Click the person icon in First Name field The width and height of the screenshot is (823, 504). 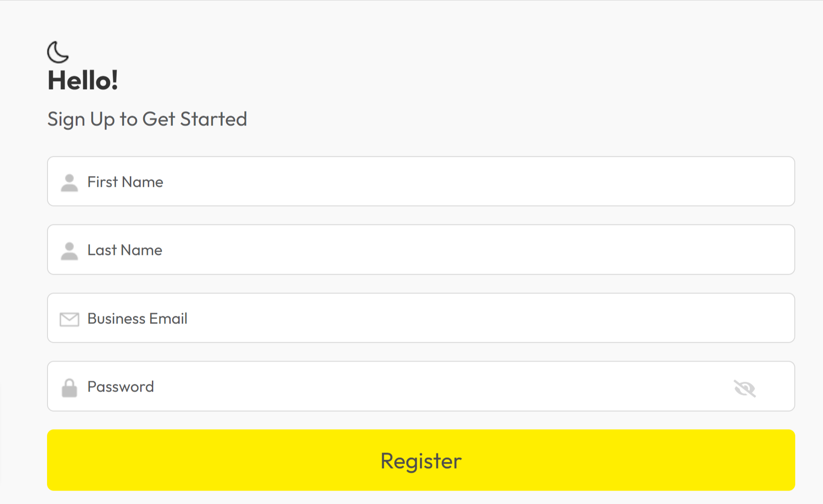point(69,183)
